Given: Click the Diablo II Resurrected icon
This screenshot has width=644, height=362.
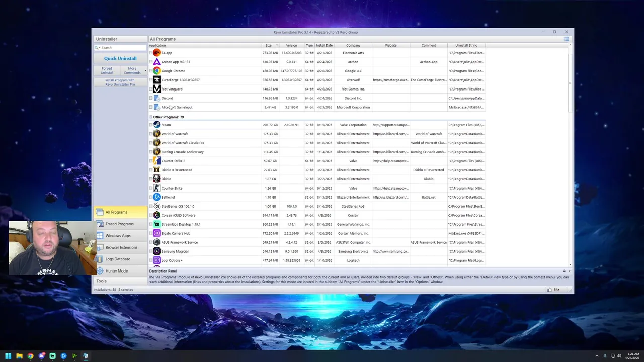Looking at the screenshot, I should coord(157,170).
